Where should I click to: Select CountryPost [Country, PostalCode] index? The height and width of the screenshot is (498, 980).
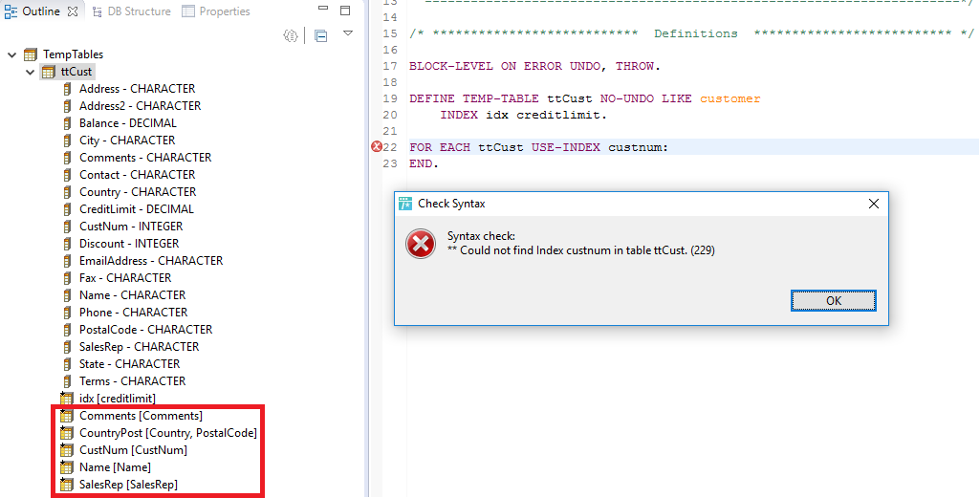[168, 432]
